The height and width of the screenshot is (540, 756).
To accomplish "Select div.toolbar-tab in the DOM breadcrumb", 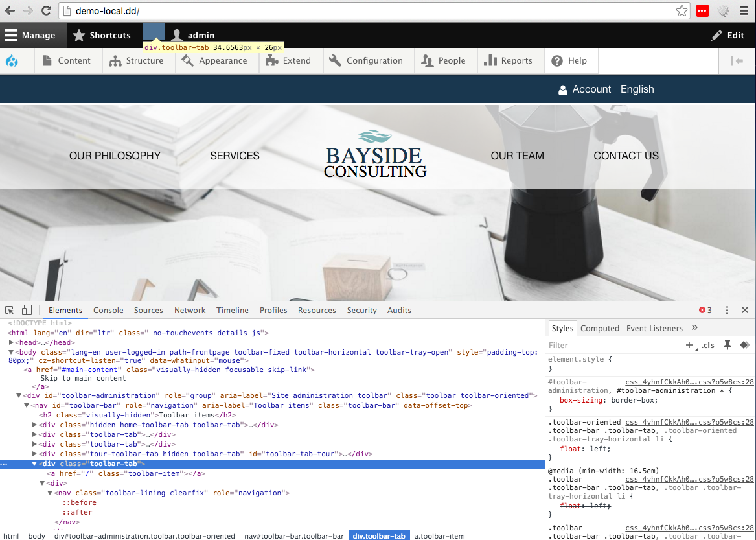I will (379, 535).
